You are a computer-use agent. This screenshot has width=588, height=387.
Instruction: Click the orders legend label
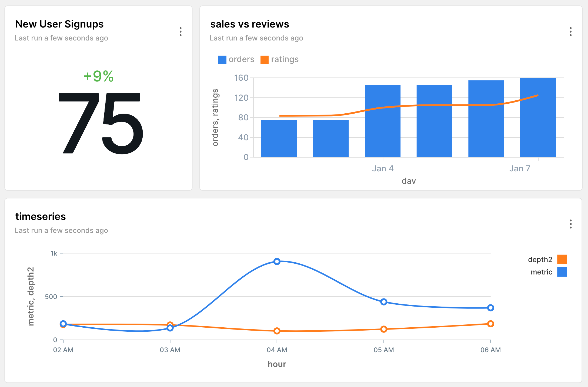coord(241,59)
